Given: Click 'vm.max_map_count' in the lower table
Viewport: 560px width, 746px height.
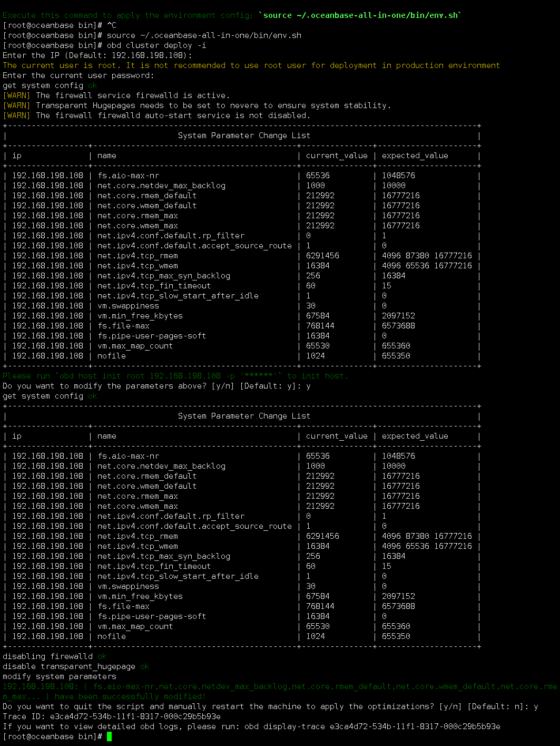Looking at the screenshot, I should coord(135,626).
